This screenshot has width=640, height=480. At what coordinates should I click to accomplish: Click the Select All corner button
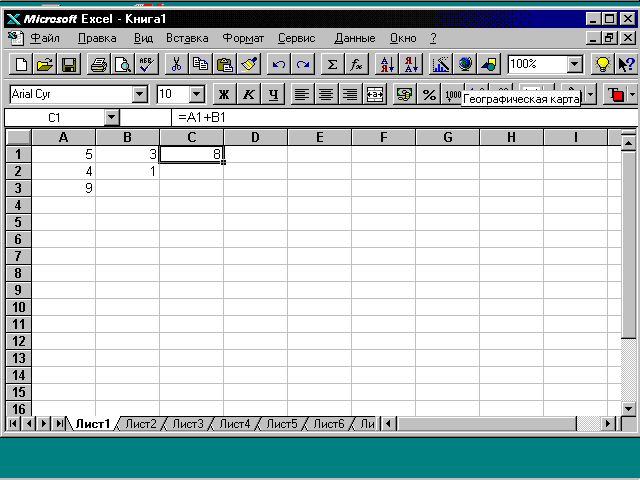(18, 138)
